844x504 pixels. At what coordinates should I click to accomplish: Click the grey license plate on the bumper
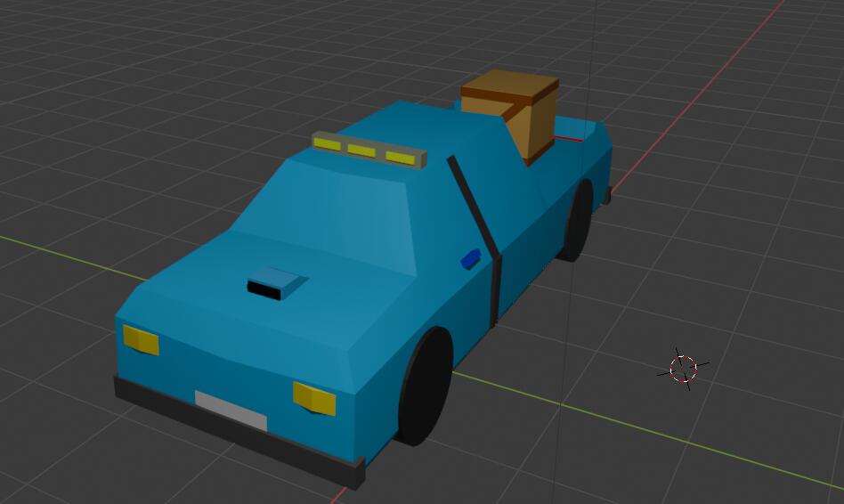pyautogui.click(x=231, y=411)
